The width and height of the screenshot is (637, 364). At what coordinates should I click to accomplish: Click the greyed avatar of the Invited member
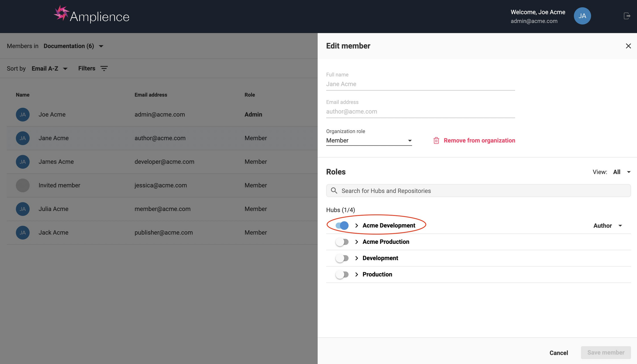click(x=22, y=185)
